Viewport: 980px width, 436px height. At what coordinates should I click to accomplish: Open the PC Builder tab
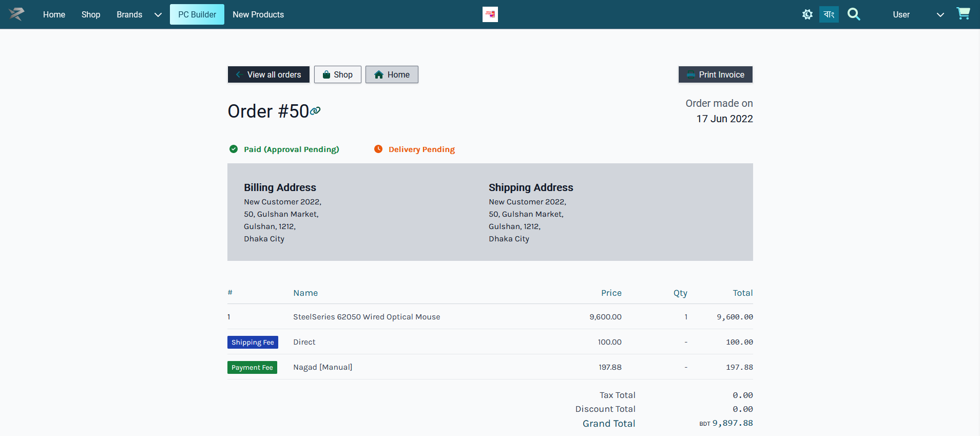(197, 14)
